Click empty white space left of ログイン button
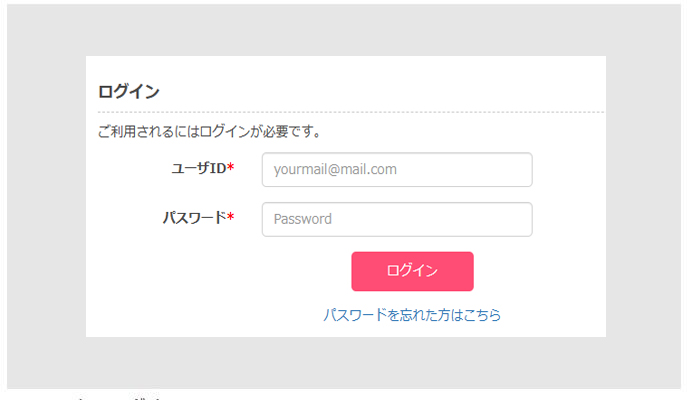Image resolution: width=691 pixels, height=400 pixels. [x=220, y=272]
